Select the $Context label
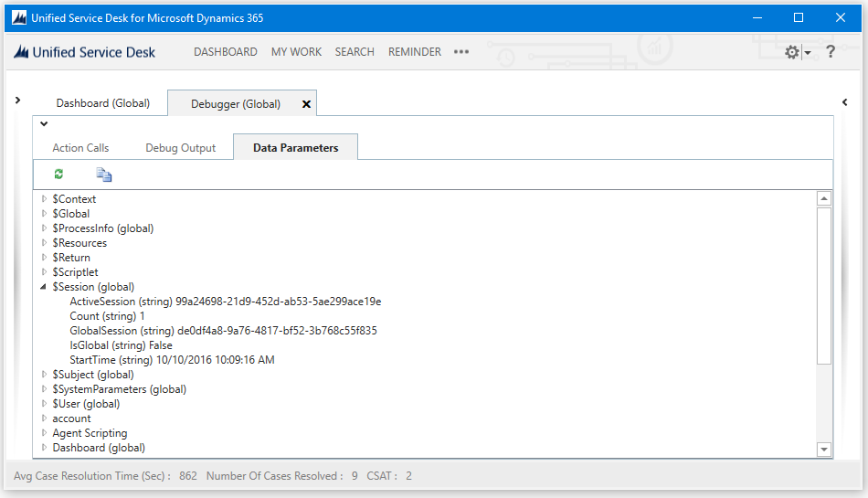The image size is (868, 498). 74,198
